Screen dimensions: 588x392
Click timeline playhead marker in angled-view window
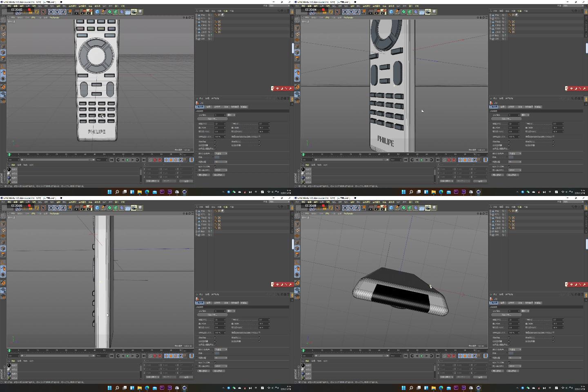point(303,154)
